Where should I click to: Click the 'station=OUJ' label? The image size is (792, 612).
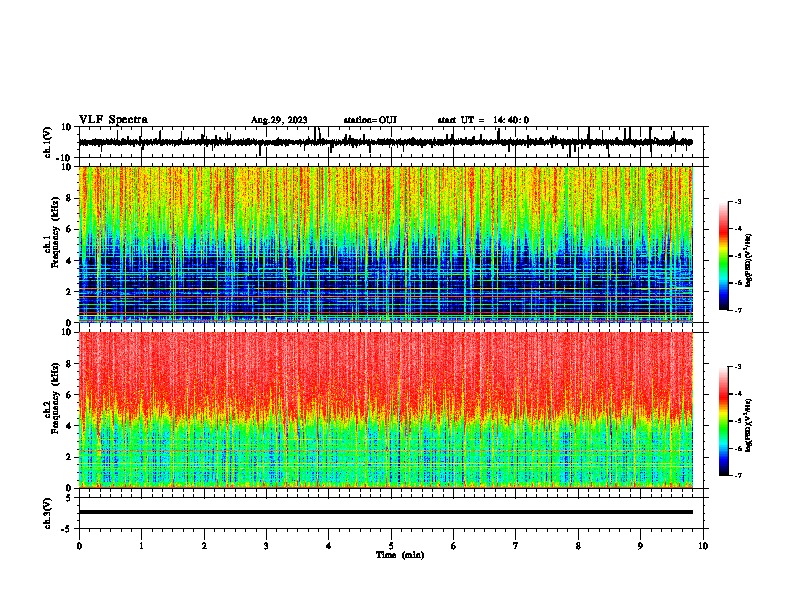pyautogui.click(x=370, y=120)
